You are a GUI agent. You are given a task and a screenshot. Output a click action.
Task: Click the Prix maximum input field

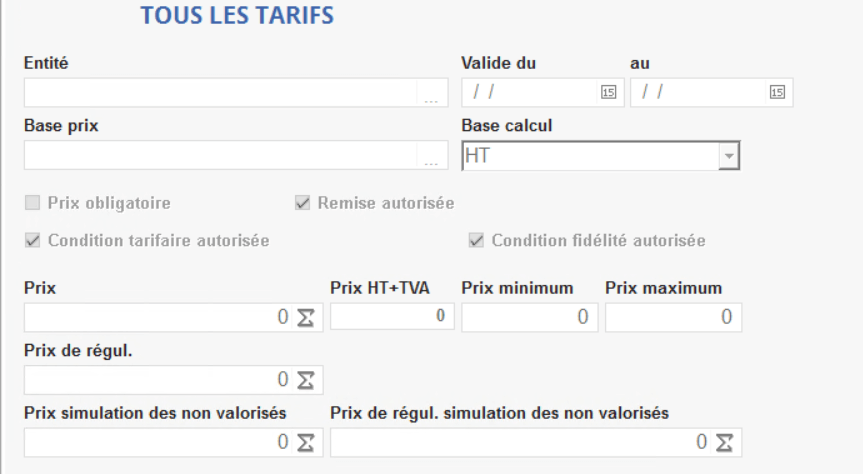pyautogui.click(x=673, y=317)
